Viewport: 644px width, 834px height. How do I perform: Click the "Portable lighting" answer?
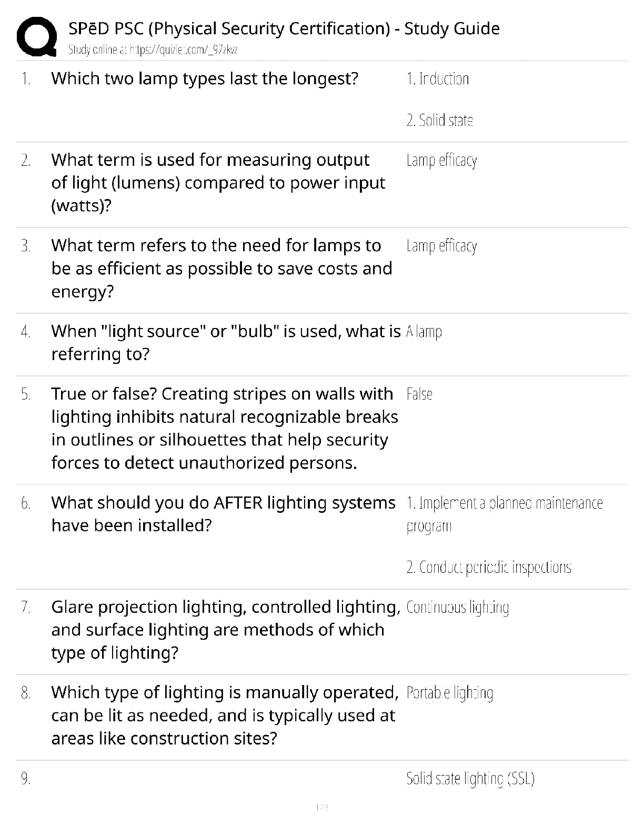(x=449, y=693)
